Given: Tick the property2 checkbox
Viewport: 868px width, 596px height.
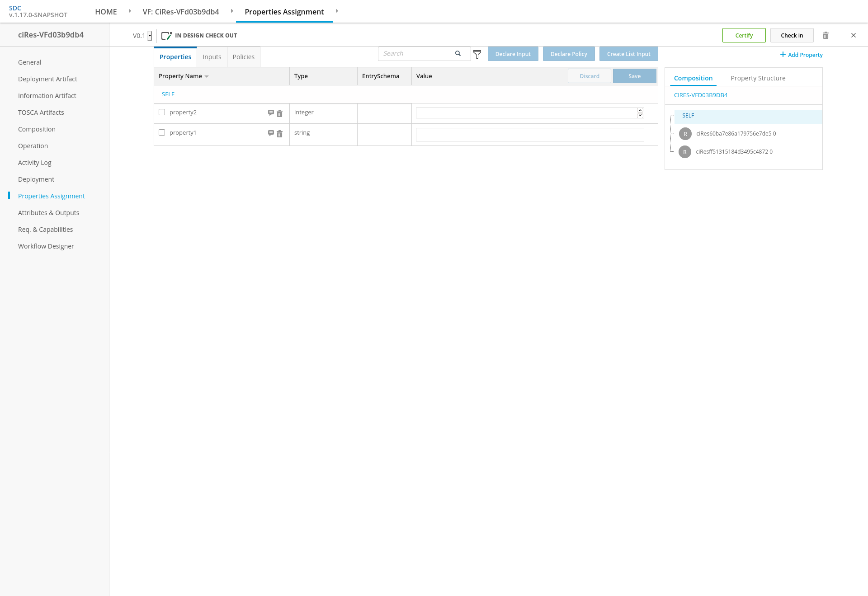Looking at the screenshot, I should pyautogui.click(x=162, y=112).
